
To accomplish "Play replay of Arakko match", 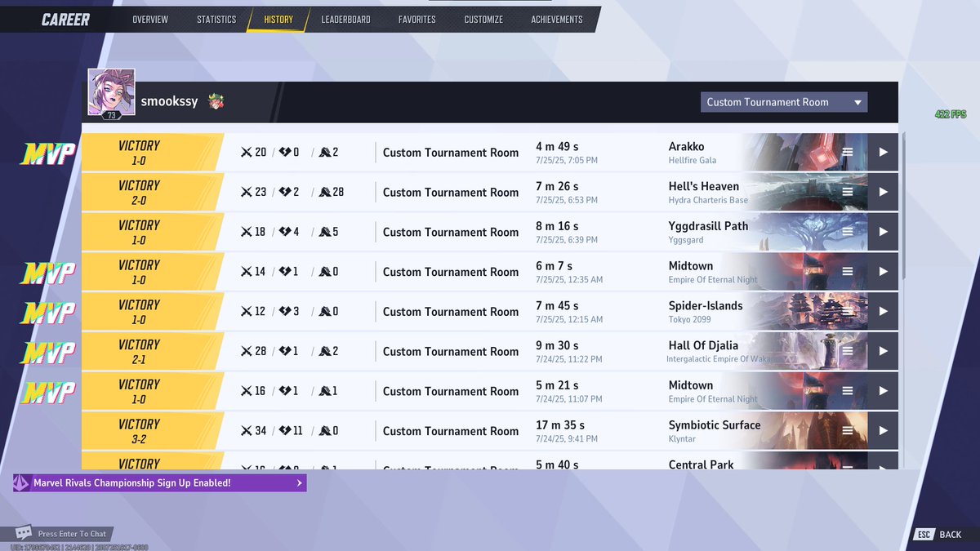I will (883, 152).
